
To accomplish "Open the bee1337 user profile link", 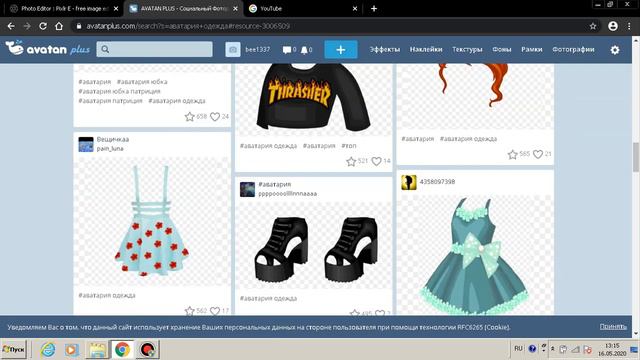I will coord(258,49).
